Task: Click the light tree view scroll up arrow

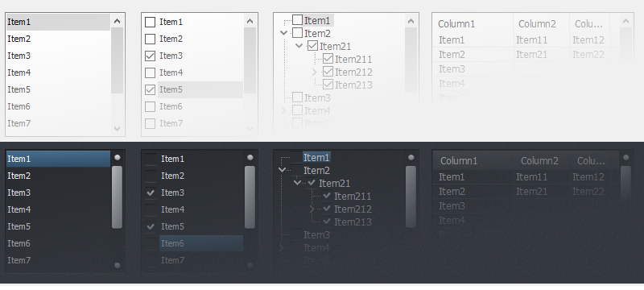Action: (x=411, y=21)
